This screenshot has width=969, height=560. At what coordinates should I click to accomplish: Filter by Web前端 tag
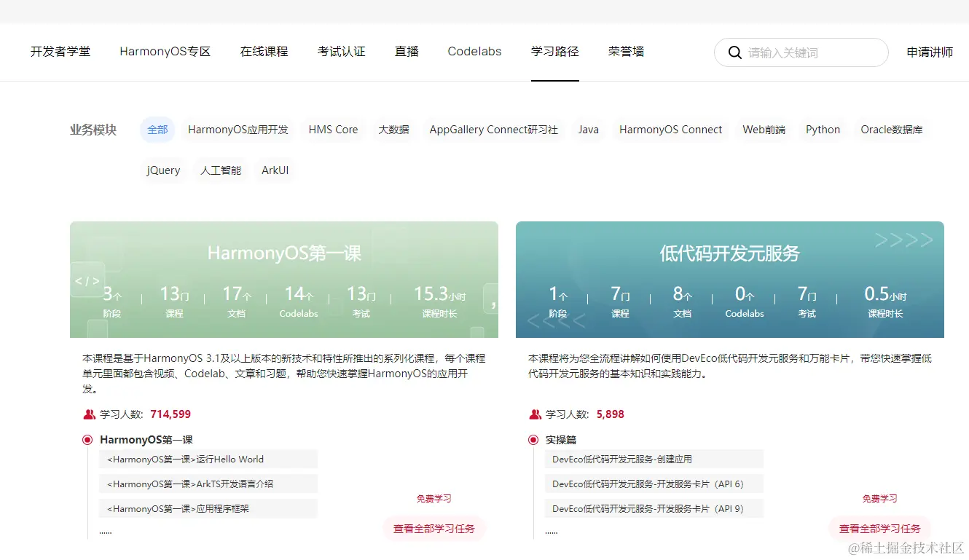pos(764,130)
